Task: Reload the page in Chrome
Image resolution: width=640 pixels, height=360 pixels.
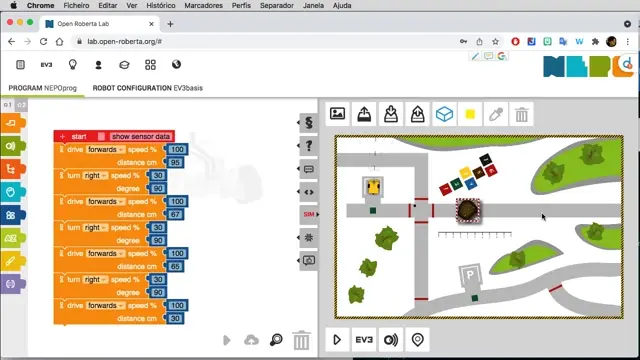Action: pos(43,41)
